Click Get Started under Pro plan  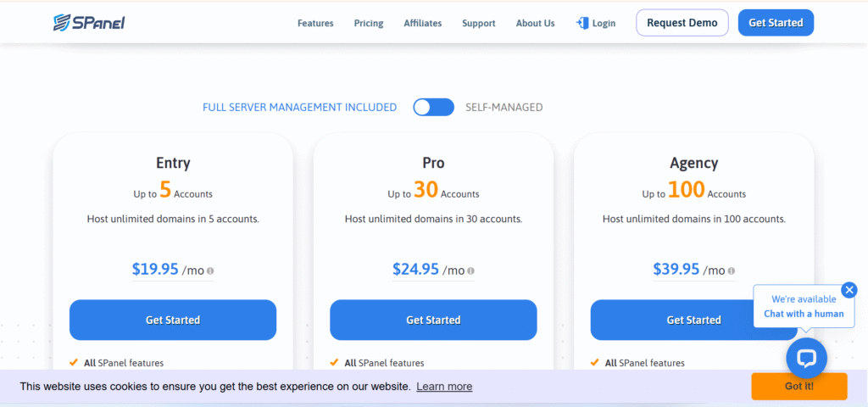pyautogui.click(x=433, y=320)
